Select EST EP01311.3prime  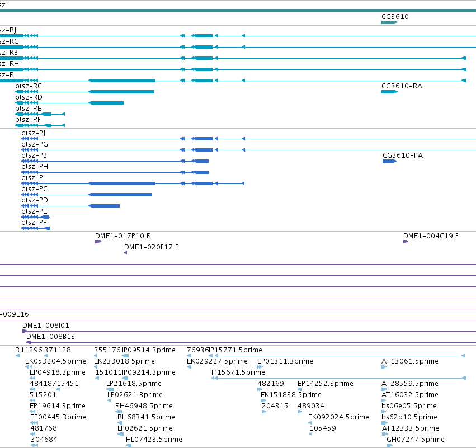pos(285,361)
